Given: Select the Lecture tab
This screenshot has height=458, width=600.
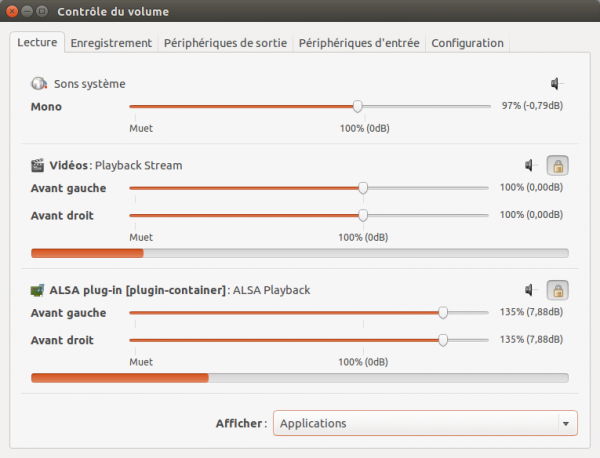Looking at the screenshot, I should [38, 43].
